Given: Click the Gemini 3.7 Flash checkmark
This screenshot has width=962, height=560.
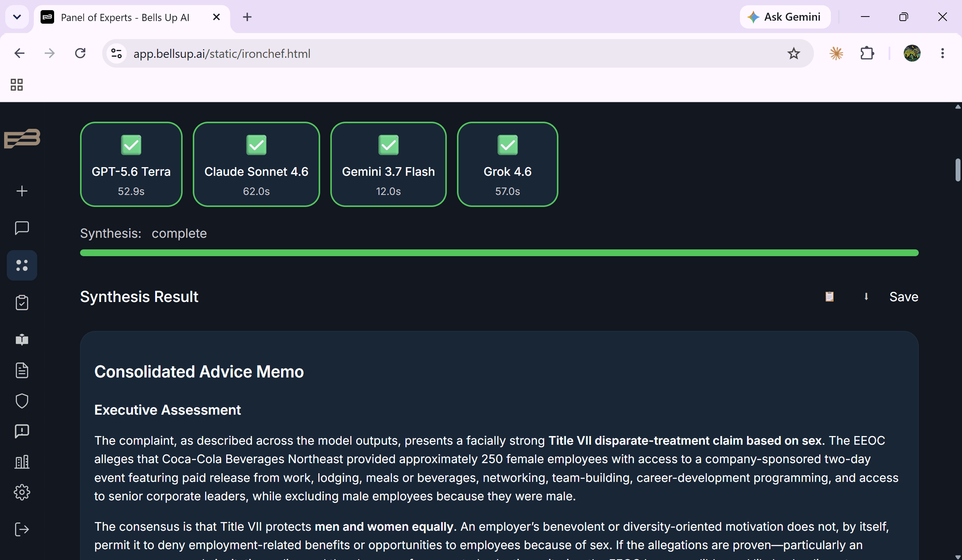Looking at the screenshot, I should tap(388, 145).
